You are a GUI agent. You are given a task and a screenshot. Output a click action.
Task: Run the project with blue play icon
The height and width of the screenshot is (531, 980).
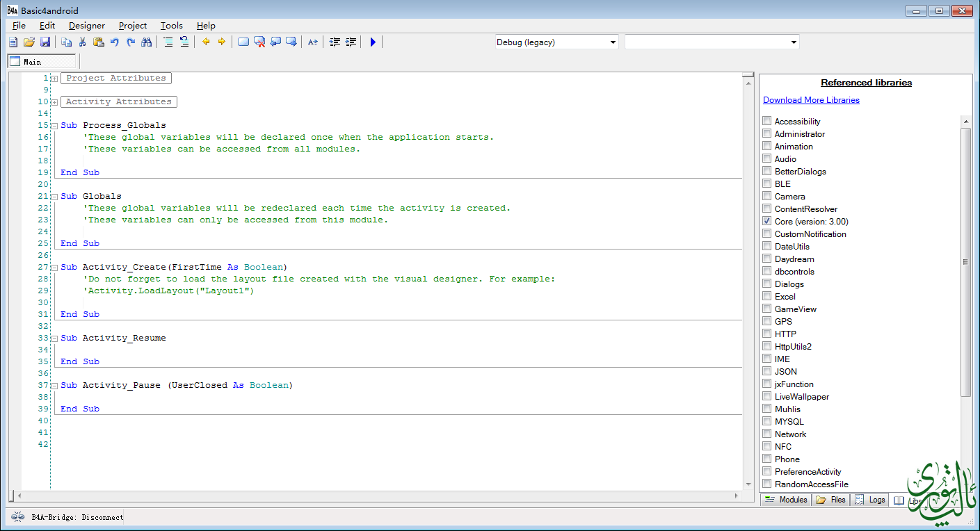coord(373,42)
